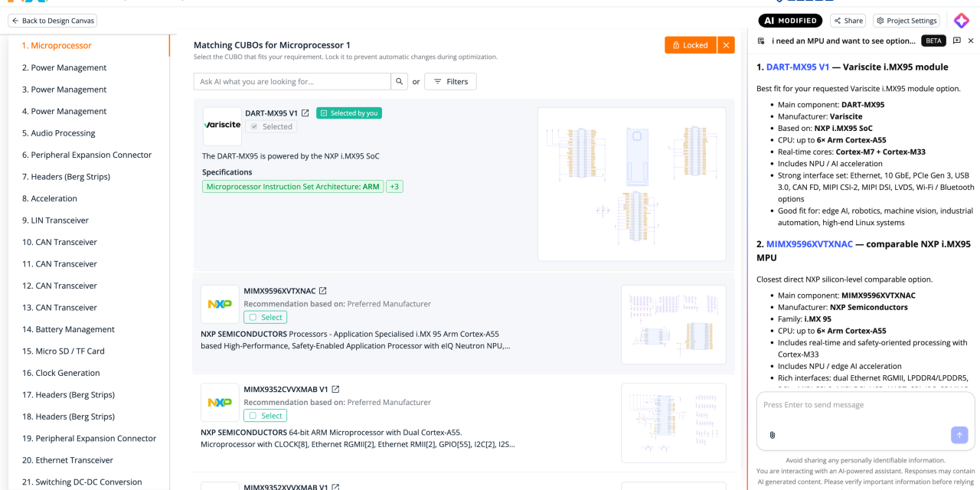Open MIMX9596XVTXNAC external link icon
The height and width of the screenshot is (490, 980).
click(322, 291)
